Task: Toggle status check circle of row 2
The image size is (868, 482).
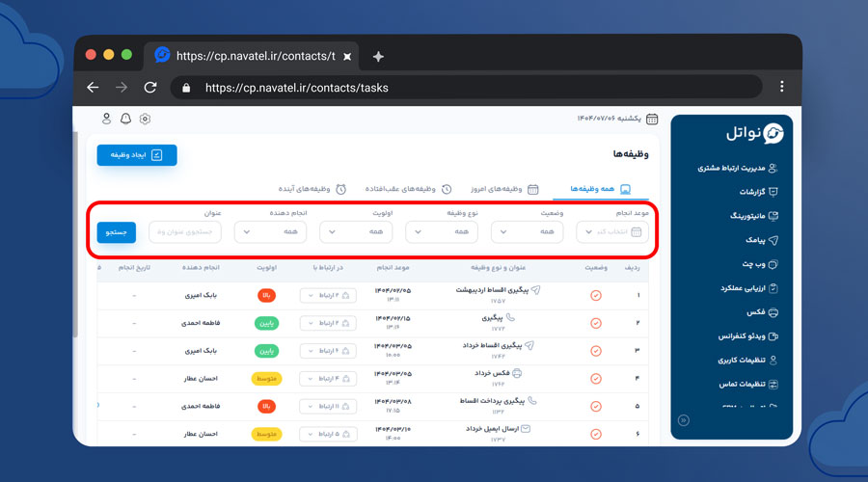Action: [595, 323]
